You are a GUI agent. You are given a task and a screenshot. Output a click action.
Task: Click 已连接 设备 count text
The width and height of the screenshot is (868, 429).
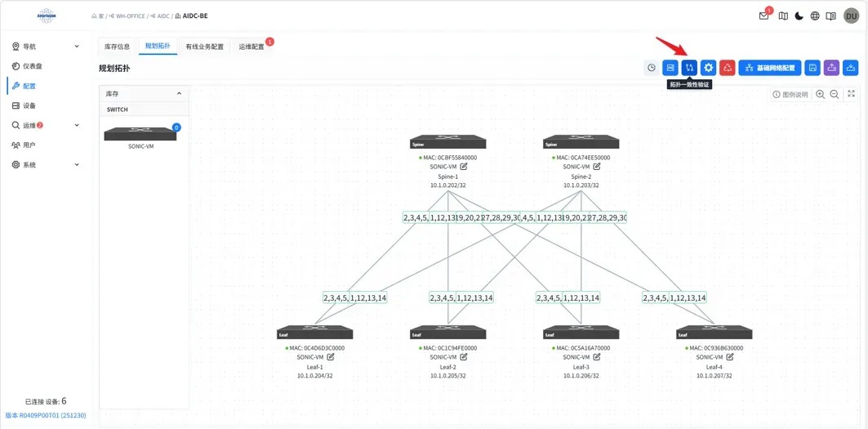tap(46, 401)
